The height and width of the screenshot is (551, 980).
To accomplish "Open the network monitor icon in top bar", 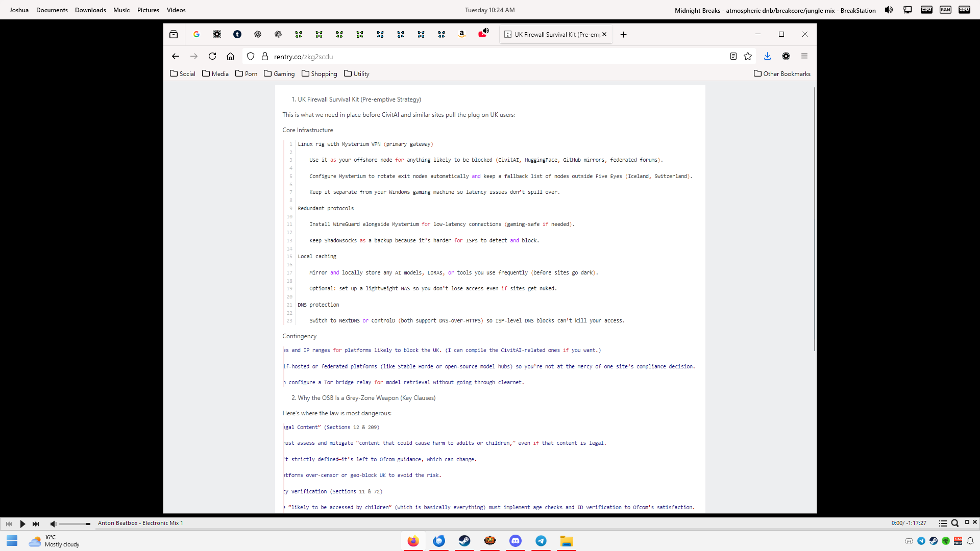I will point(908,10).
